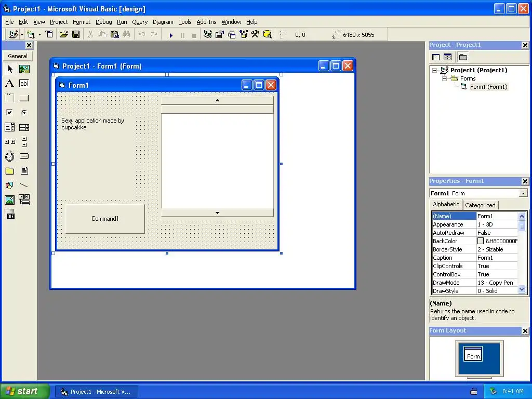This screenshot has width=532, height=399.
Task: Click the Data View Window toolbar icon
Action: [268, 35]
